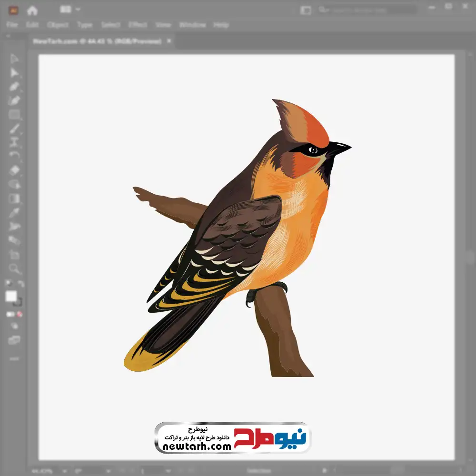Screen dimensions: 476x476
Task: Select the Paintbrush tool
Action: [14, 129]
